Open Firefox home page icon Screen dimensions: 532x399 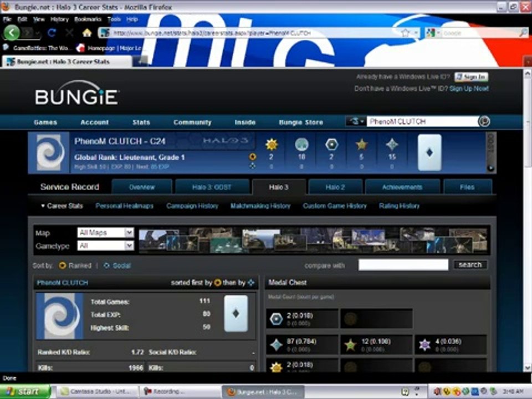pos(87,33)
